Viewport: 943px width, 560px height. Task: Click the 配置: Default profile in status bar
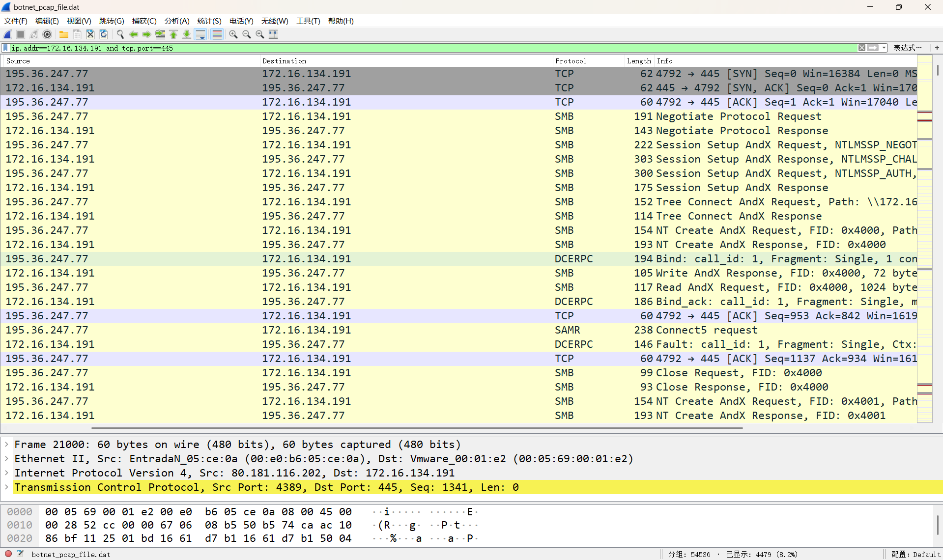coord(915,554)
